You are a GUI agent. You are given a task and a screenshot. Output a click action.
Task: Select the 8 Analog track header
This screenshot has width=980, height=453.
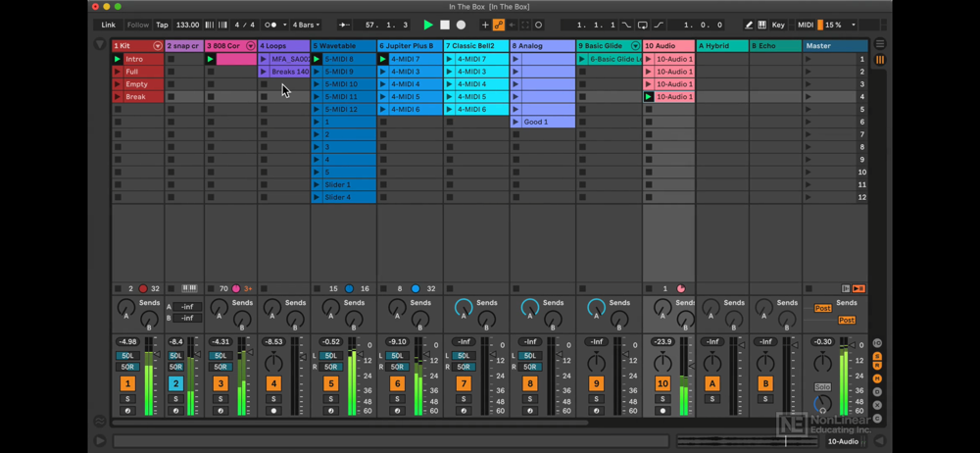[x=539, y=46]
